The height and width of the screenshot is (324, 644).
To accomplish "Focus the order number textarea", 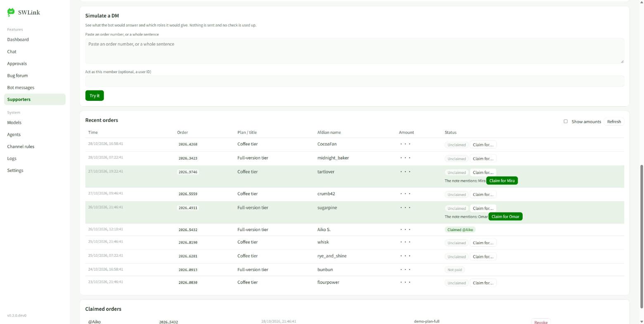I will (x=355, y=51).
